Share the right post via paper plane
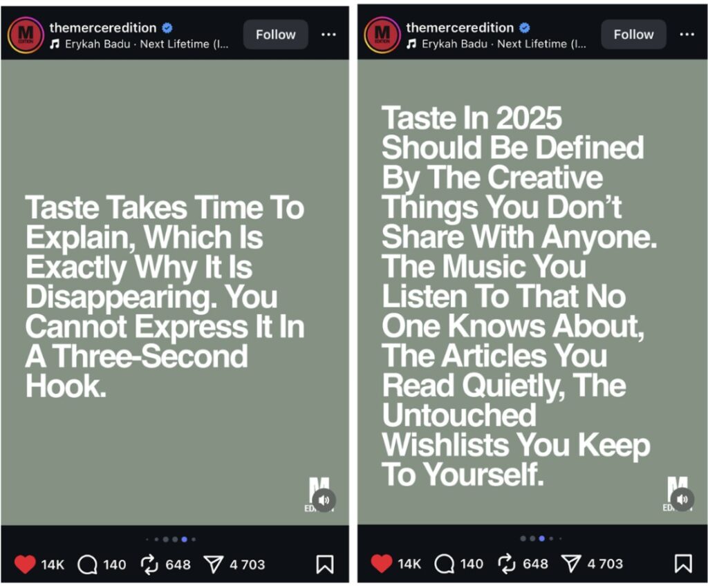The height and width of the screenshot is (588, 708). [570, 565]
